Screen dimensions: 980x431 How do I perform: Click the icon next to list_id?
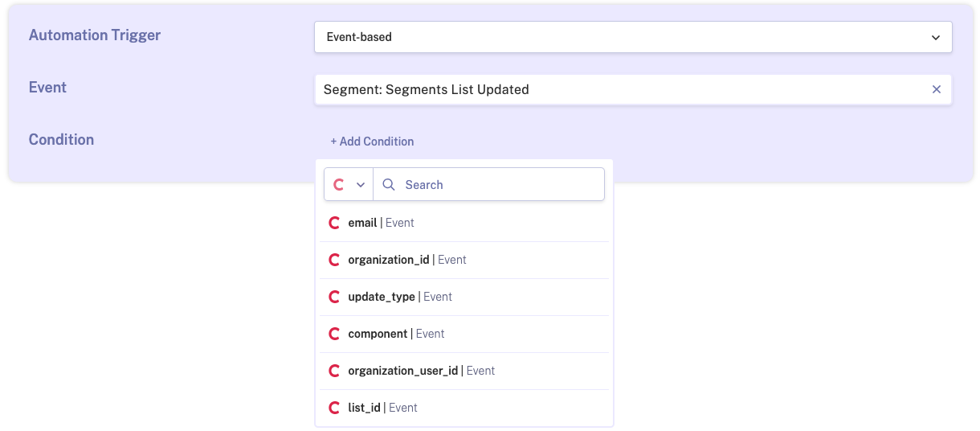click(334, 408)
